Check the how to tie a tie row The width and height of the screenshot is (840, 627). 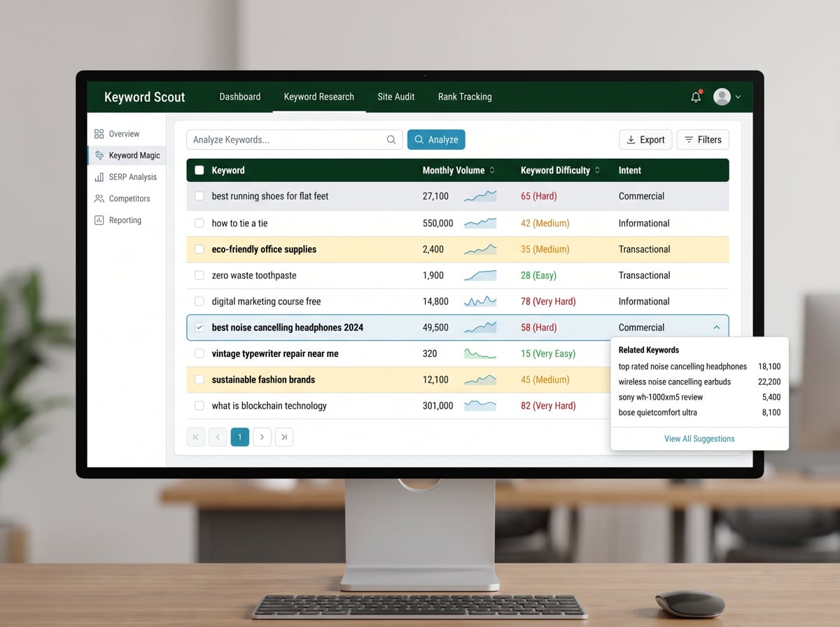pos(199,223)
